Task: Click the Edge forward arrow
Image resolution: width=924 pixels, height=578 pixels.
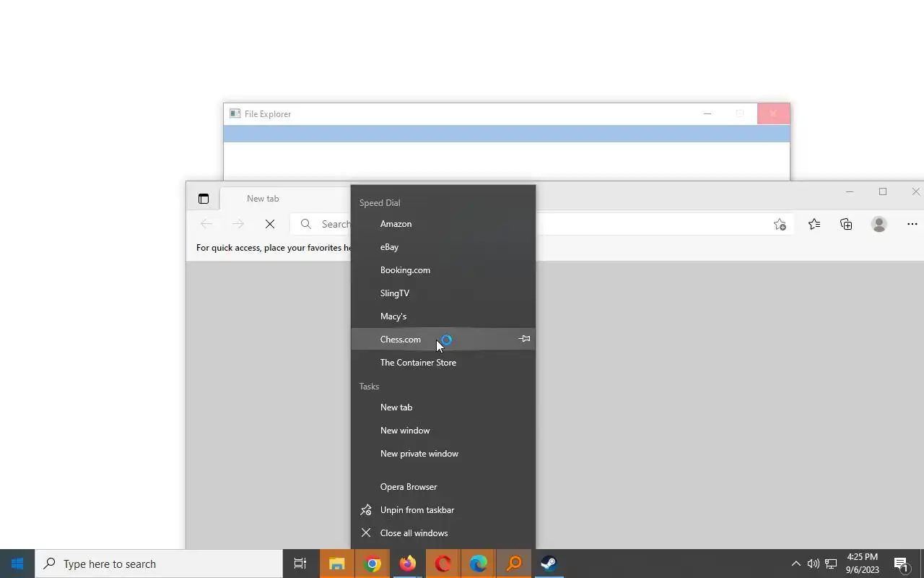Action: point(238,224)
